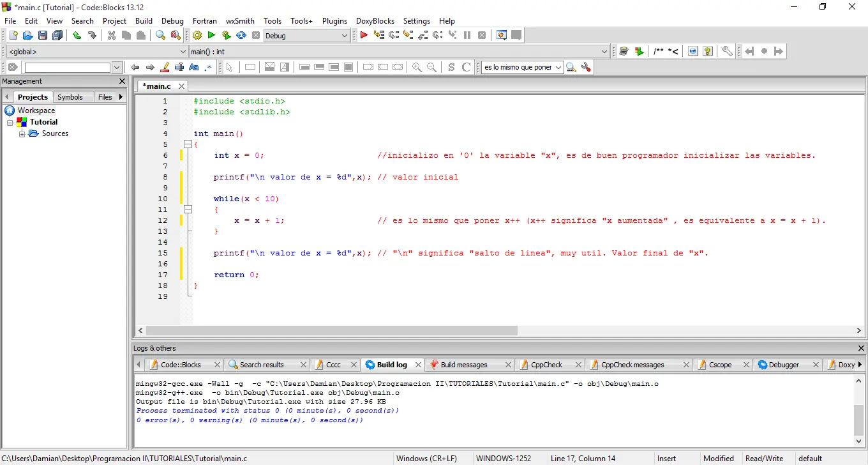Insert DoxyBlocks comment block icon
Screen dimensions: 868x465
(x=657, y=52)
